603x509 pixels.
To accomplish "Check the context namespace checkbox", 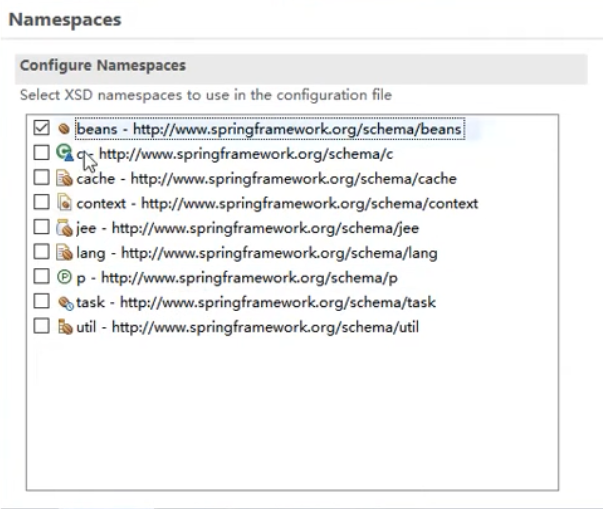I will [x=41, y=202].
